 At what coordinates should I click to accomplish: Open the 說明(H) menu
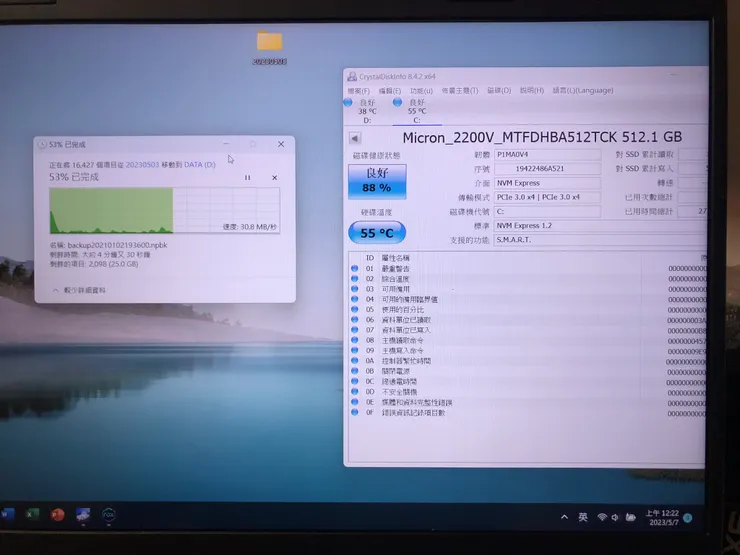point(532,90)
